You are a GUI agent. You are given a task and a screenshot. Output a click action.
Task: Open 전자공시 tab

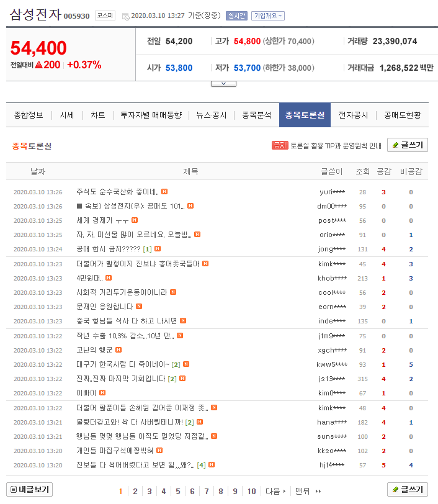353,115
